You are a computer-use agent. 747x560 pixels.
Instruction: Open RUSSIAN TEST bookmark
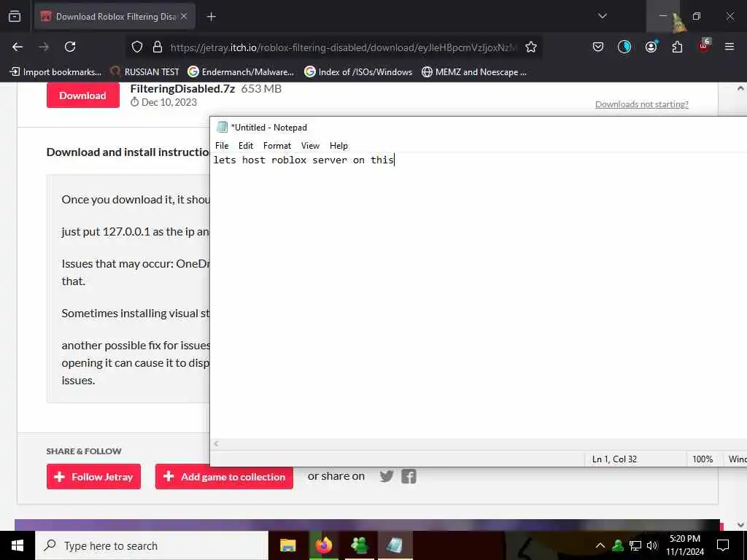click(x=145, y=72)
